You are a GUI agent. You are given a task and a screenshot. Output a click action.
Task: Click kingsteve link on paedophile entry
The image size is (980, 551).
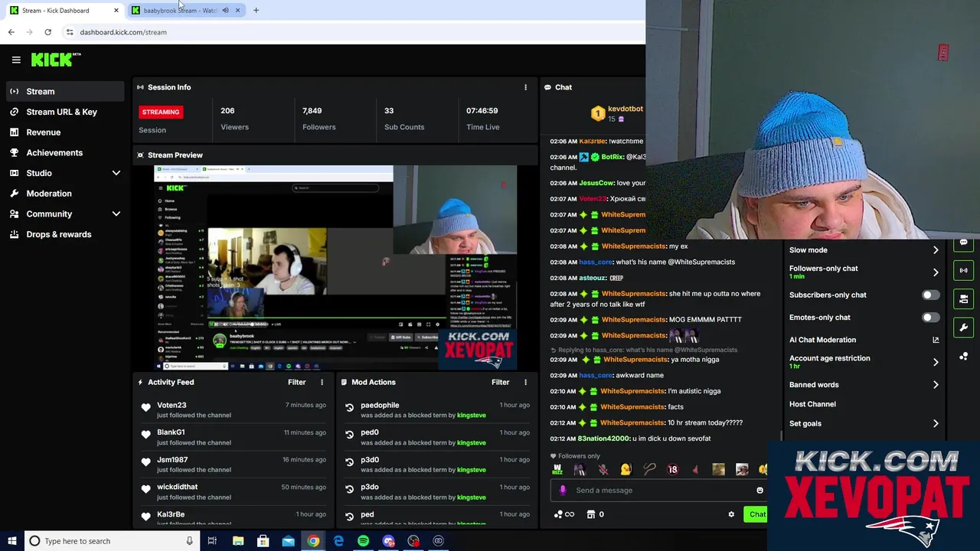(x=471, y=416)
